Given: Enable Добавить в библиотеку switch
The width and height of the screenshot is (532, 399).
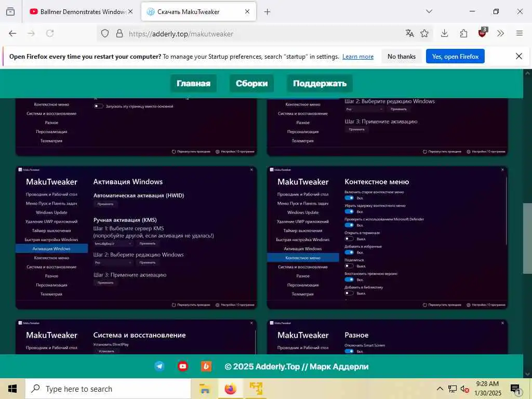Looking at the screenshot, I should (x=349, y=293).
